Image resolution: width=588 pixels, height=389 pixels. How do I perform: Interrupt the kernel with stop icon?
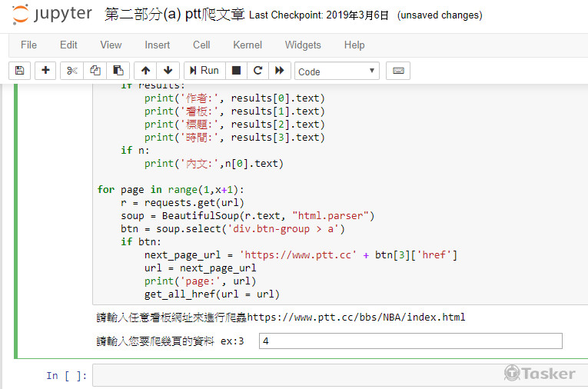(x=237, y=71)
